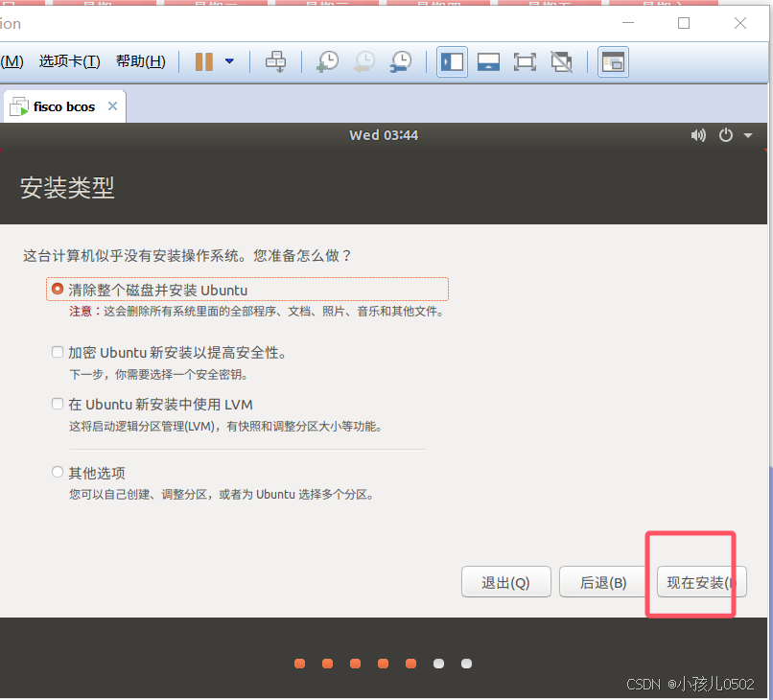This screenshot has height=700, width=773.
Task: Minimize the VMware window
Action: click(628, 23)
